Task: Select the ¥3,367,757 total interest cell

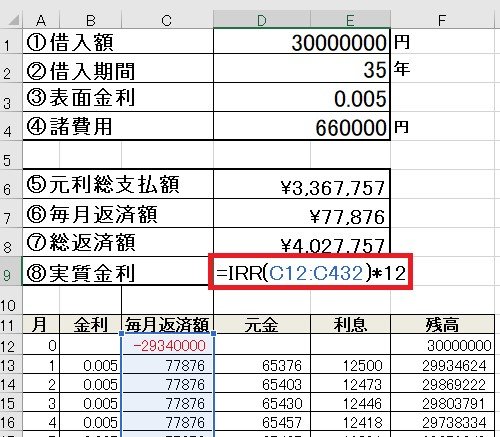Action: tap(302, 184)
